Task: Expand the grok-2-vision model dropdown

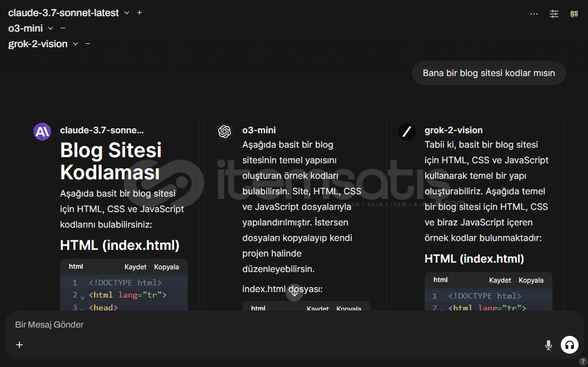Action: (x=76, y=44)
